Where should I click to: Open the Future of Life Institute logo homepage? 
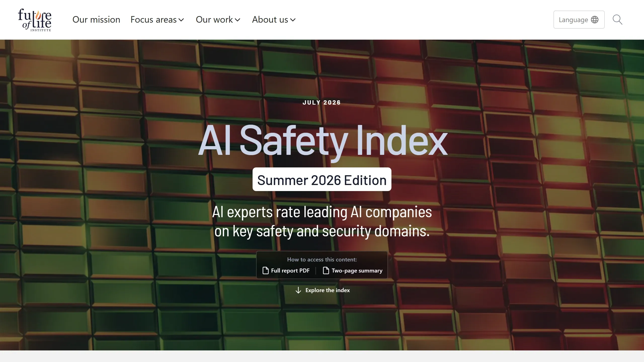(x=35, y=20)
